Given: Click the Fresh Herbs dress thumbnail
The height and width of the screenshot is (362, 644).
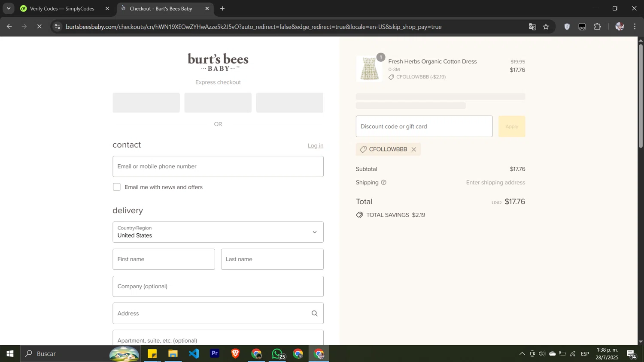Looking at the screenshot, I should pos(369,69).
